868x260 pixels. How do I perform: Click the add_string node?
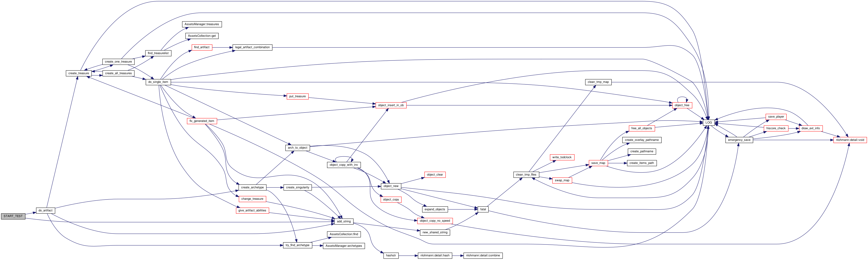click(344, 222)
